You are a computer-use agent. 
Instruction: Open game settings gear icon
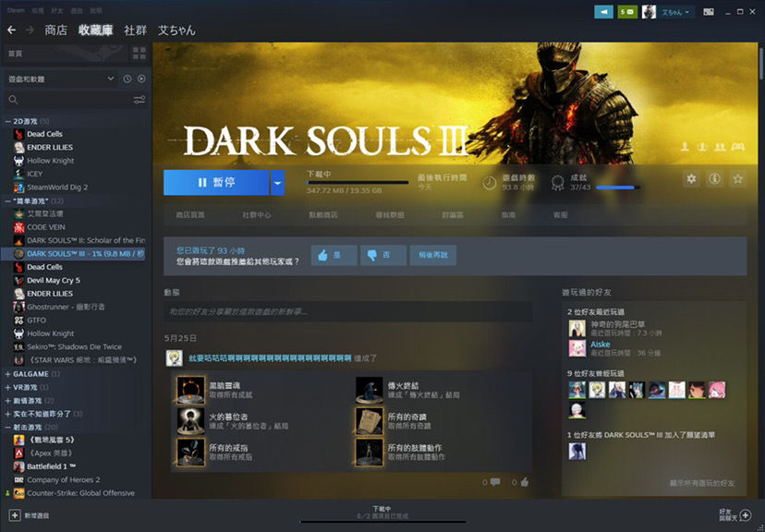pyautogui.click(x=691, y=179)
